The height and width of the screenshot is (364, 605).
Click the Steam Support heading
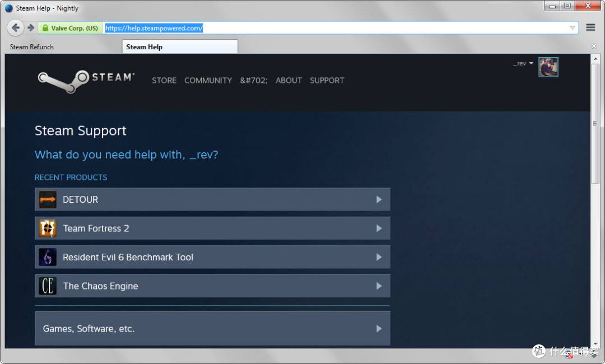80,130
